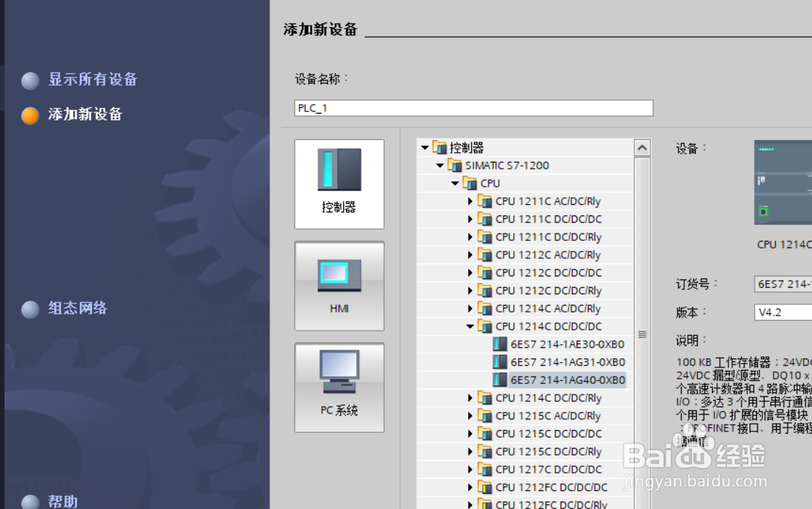Viewport: 812px width, 509px height.
Task: Click folder icon of CPU 1212C AC/DC/Rly
Action: (x=485, y=254)
